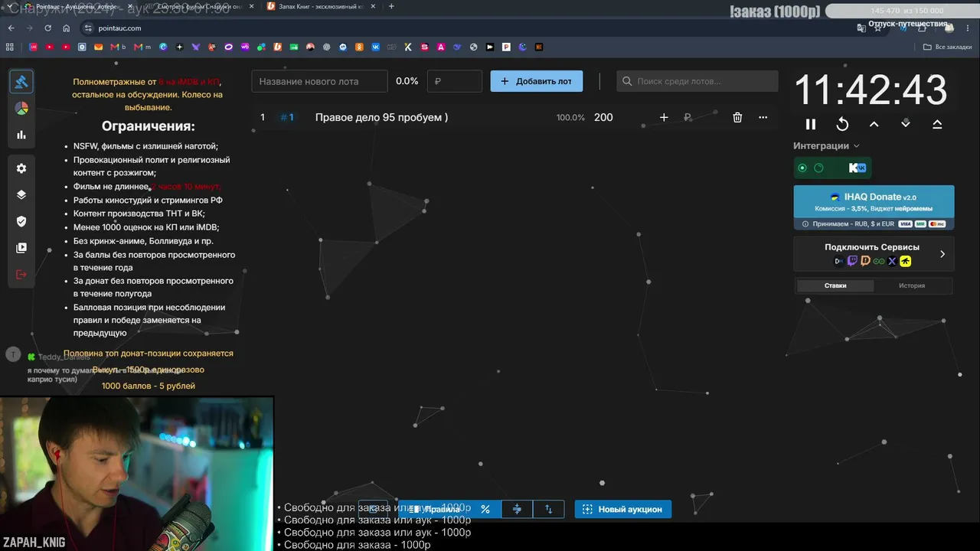
Task: Open the shield icon in sidebar
Action: [x=21, y=221]
